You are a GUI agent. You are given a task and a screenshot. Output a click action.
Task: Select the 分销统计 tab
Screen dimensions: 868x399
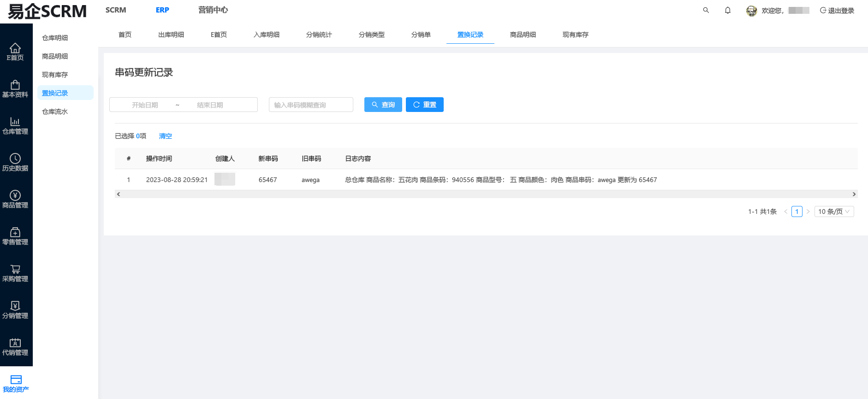[x=319, y=35]
